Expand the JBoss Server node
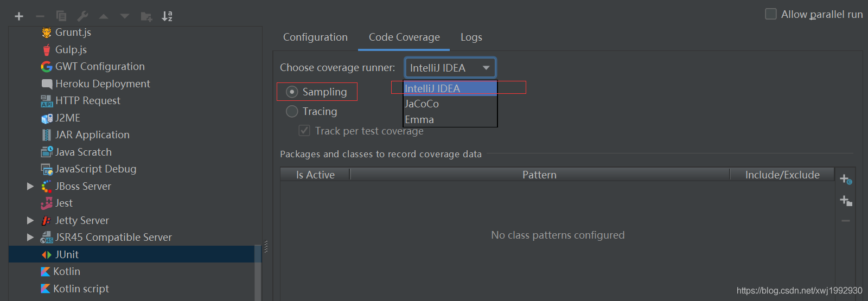Screen dimensions: 868x301 pos(30,187)
